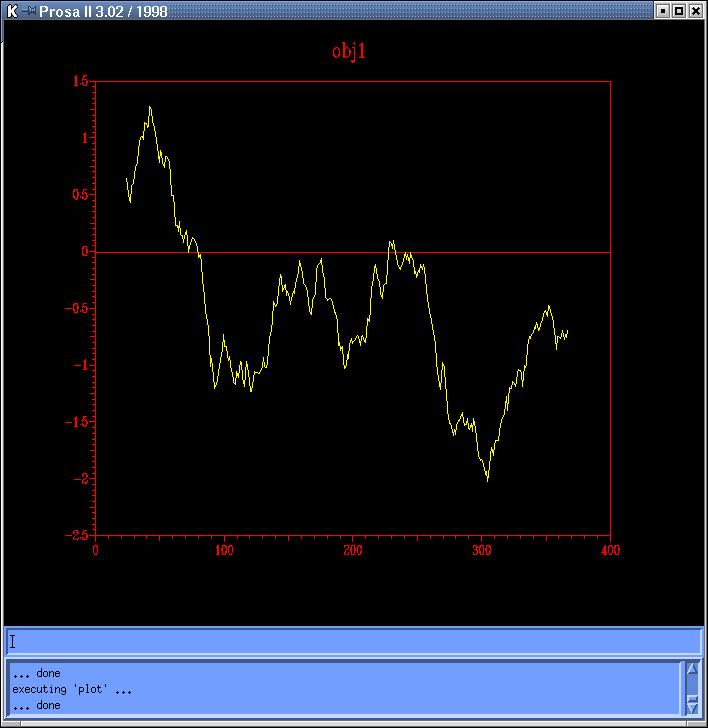Screen dimensions: 708x728
Task: Click the log panel scrollbar track
Action: pyautogui.click(x=691, y=687)
